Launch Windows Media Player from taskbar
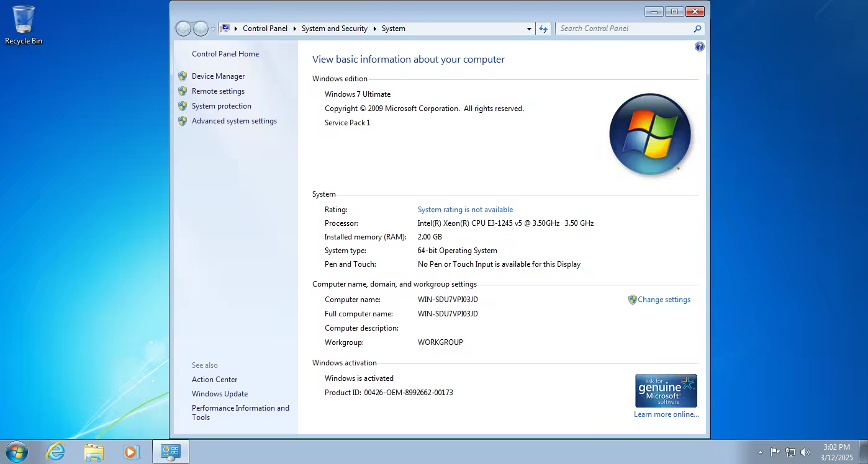The image size is (868, 464). coord(131,452)
